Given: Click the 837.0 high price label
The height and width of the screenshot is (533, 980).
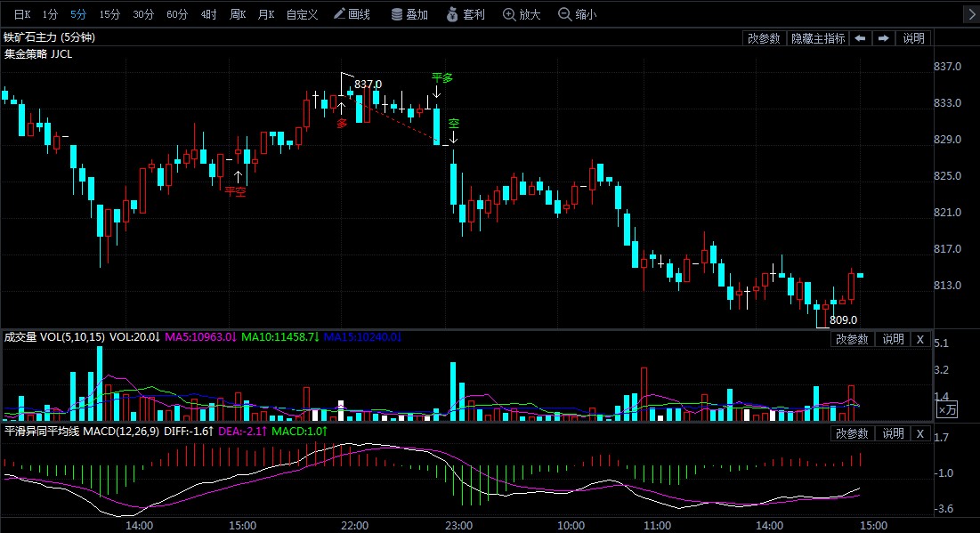Looking at the screenshot, I should click(x=368, y=85).
